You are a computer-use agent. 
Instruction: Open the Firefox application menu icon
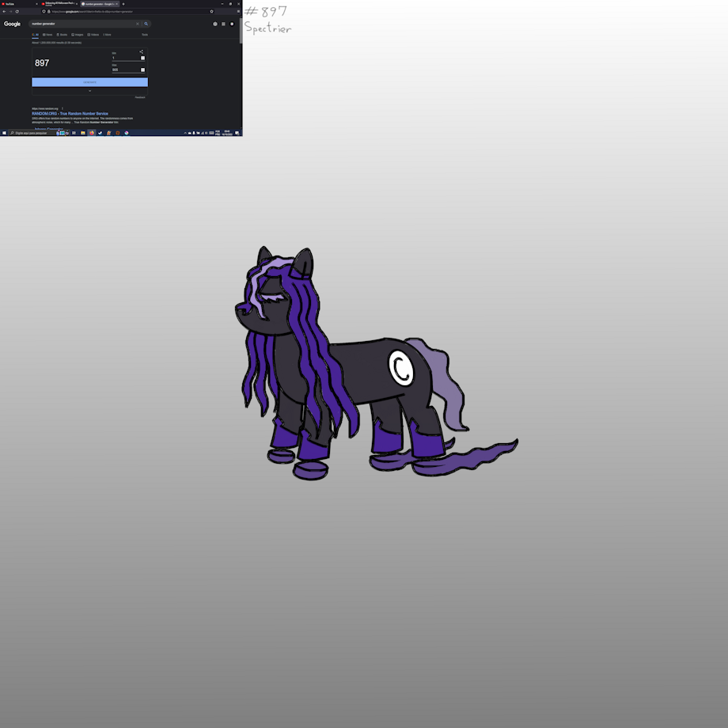tap(239, 12)
